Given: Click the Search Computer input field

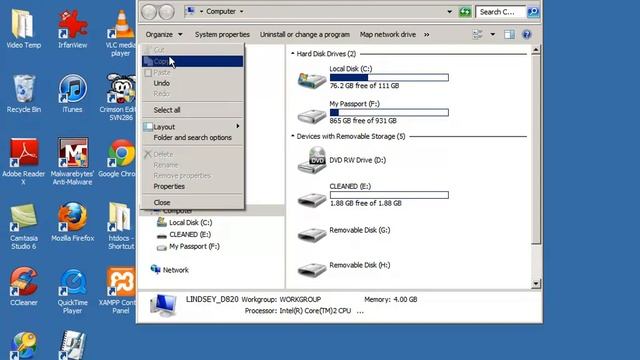Looking at the screenshot, I should (x=501, y=12).
